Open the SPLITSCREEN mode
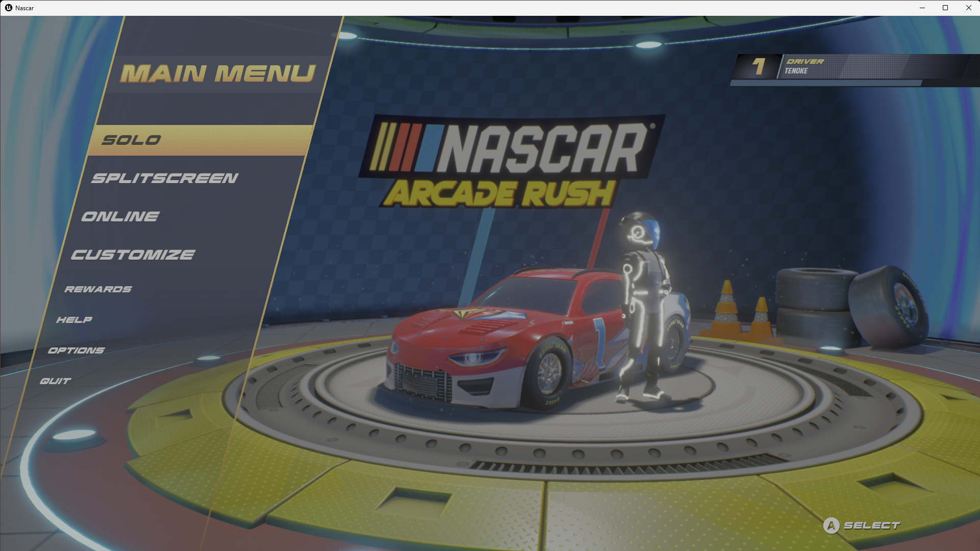 165,178
